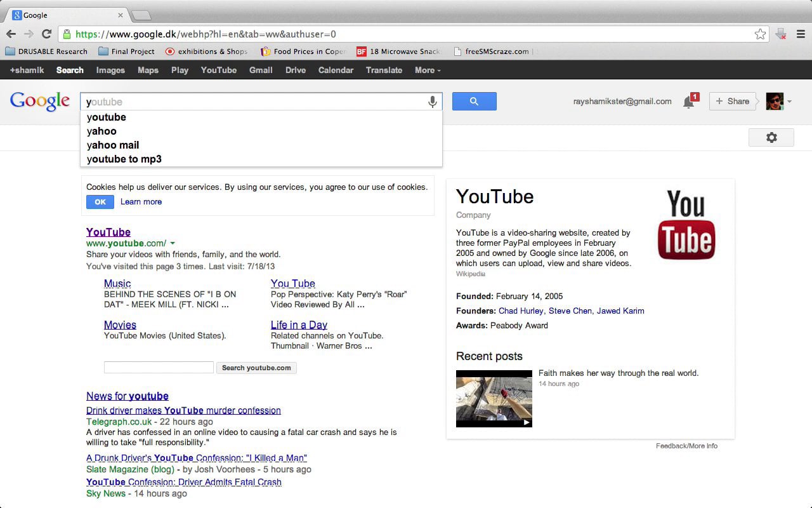This screenshot has height=508, width=812.
Task: Open the You Tube sitelink
Action: [293, 283]
